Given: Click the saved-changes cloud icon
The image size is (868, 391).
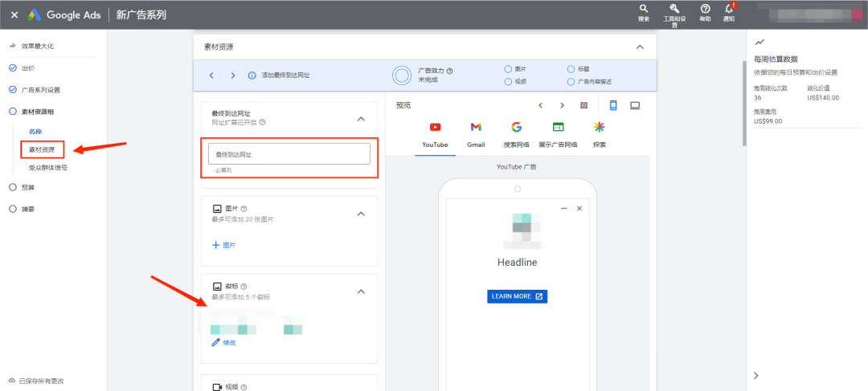Looking at the screenshot, I should (x=12, y=381).
